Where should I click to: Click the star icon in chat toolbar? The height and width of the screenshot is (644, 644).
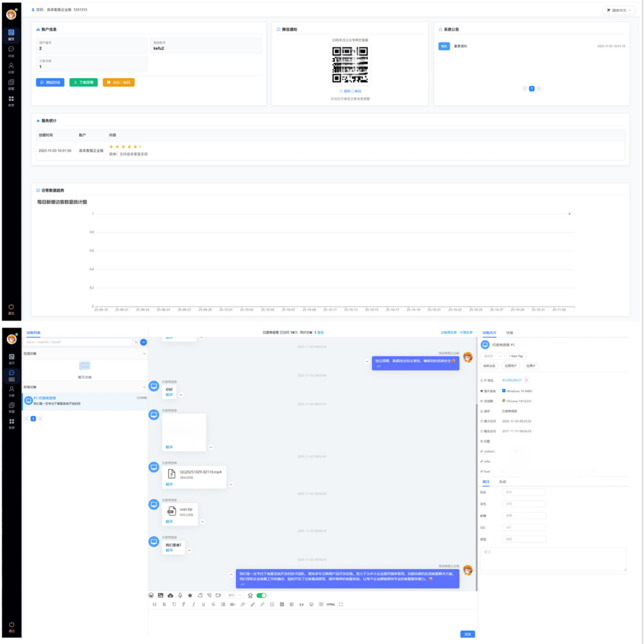[190, 595]
